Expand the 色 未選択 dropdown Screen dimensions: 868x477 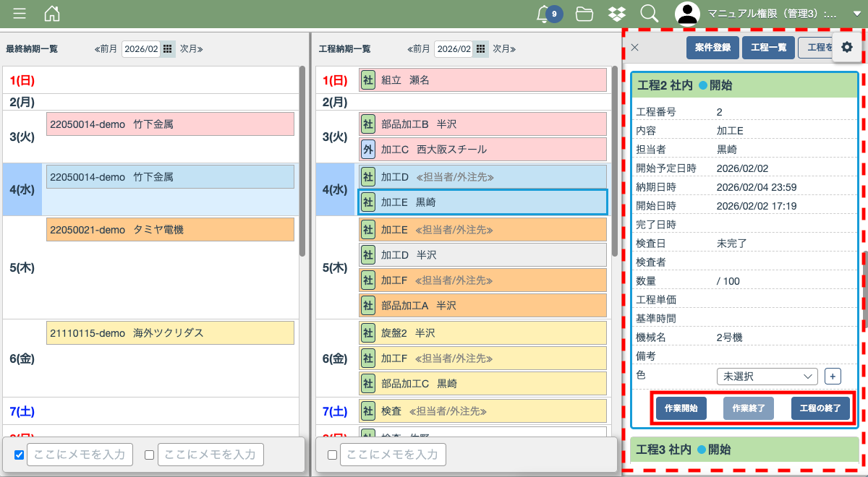click(767, 377)
